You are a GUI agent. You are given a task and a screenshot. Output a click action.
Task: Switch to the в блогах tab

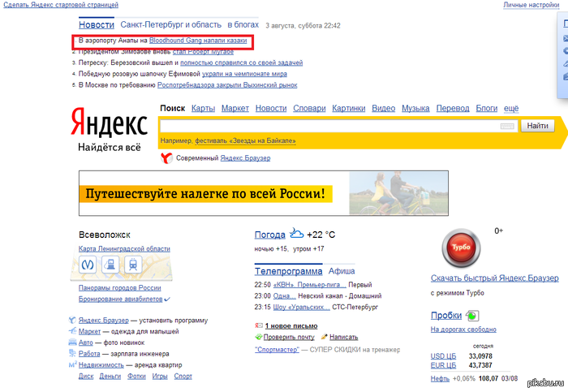click(243, 24)
